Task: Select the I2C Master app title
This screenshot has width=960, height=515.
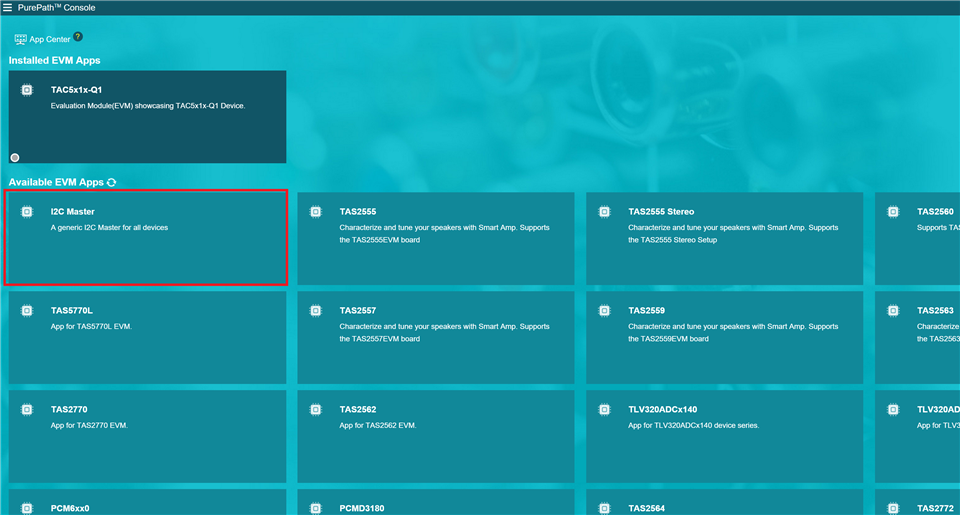Action: point(73,212)
